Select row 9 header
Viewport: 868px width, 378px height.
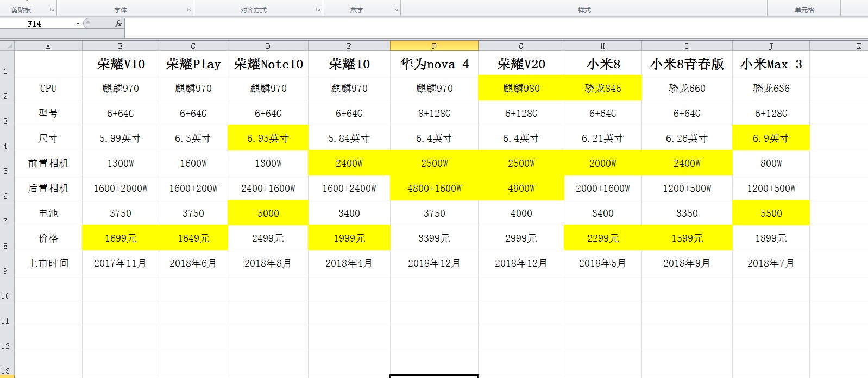pos(7,263)
